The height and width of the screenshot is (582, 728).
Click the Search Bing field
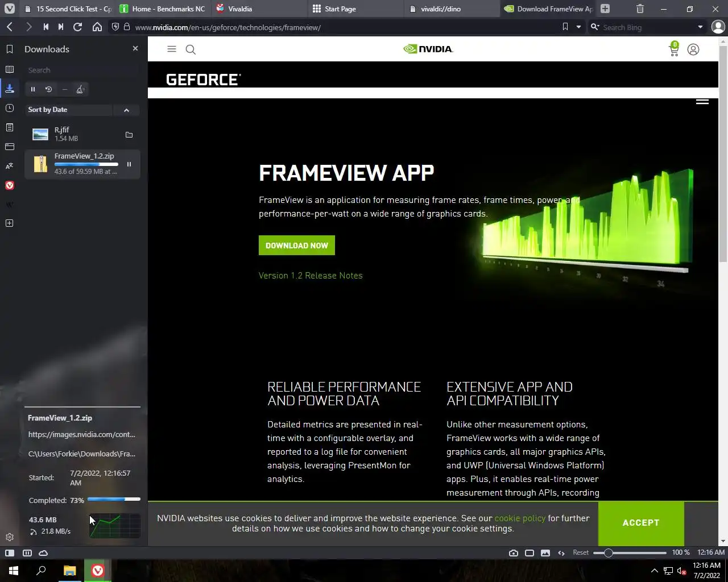coord(648,27)
